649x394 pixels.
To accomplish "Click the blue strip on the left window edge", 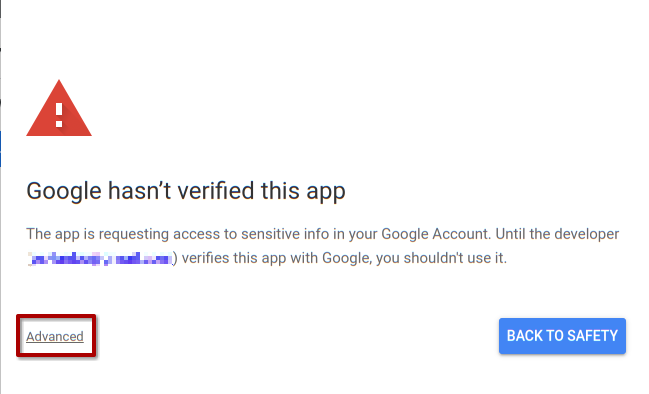I will pyautogui.click(x=1, y=149).
